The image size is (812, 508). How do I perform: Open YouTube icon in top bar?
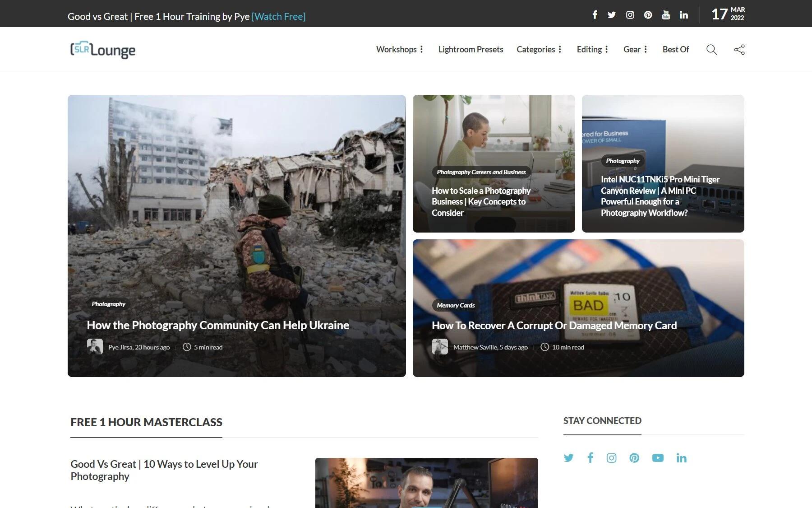pos(666,15)
